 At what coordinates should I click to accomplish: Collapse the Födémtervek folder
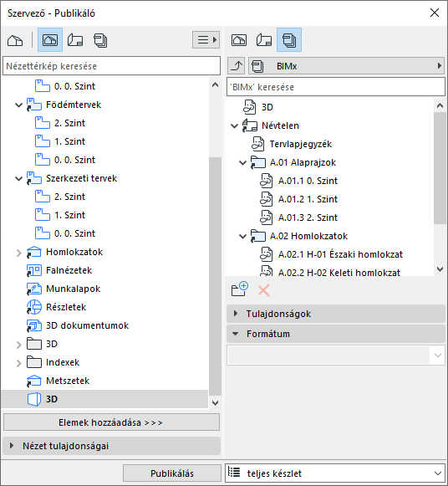19,105
